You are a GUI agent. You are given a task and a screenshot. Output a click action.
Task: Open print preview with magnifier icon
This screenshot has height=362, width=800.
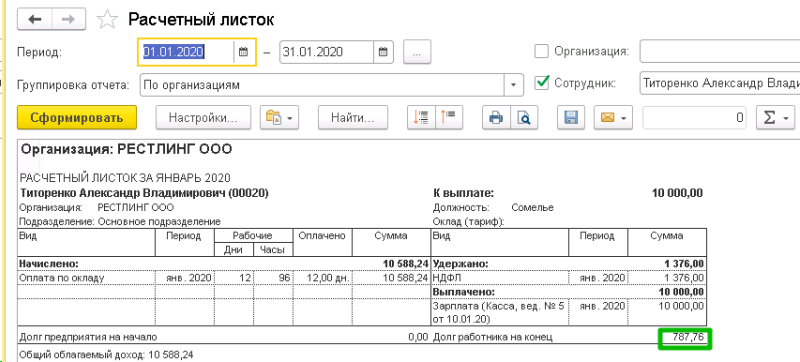(523, 118)
